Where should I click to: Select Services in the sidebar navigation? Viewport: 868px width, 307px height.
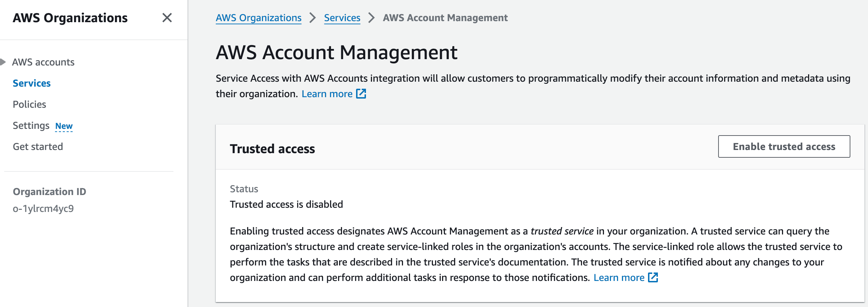point(32,83)
